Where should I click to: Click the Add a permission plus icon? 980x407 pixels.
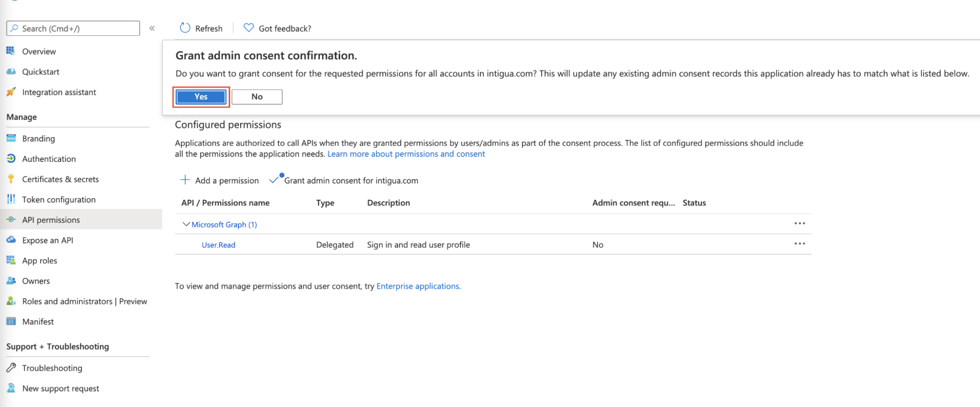click(x=185, y=180)
